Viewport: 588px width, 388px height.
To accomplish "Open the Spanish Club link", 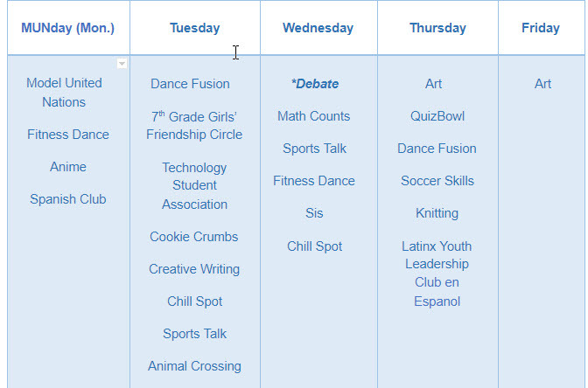I will 68,199.
